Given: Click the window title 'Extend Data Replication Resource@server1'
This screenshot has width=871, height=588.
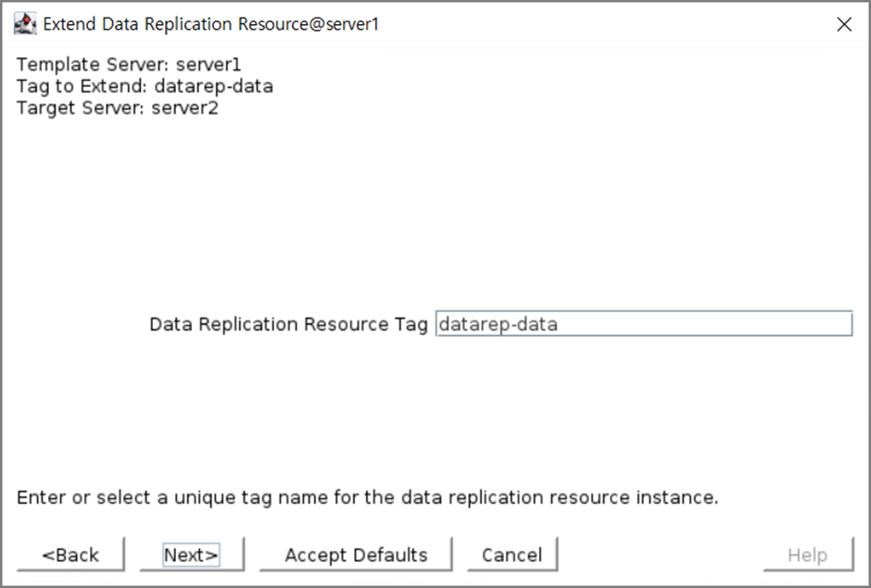Looking at the screenshot, I should tap(210, 24).
